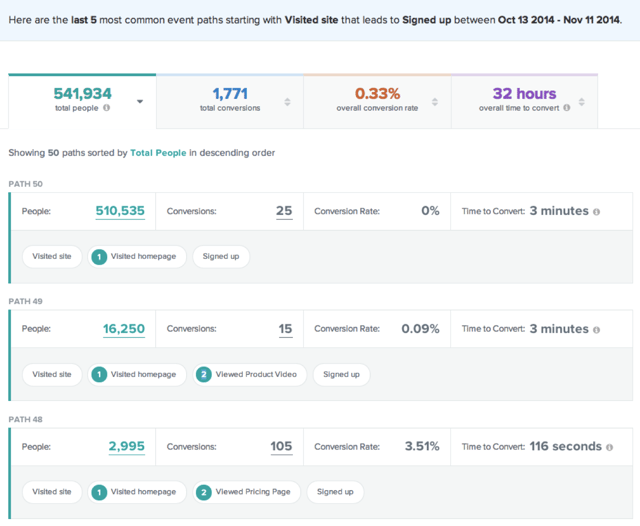Screen dimensions: 640x526
Task: Toggle sort arrow on total people tab
Action: point(140,102)
